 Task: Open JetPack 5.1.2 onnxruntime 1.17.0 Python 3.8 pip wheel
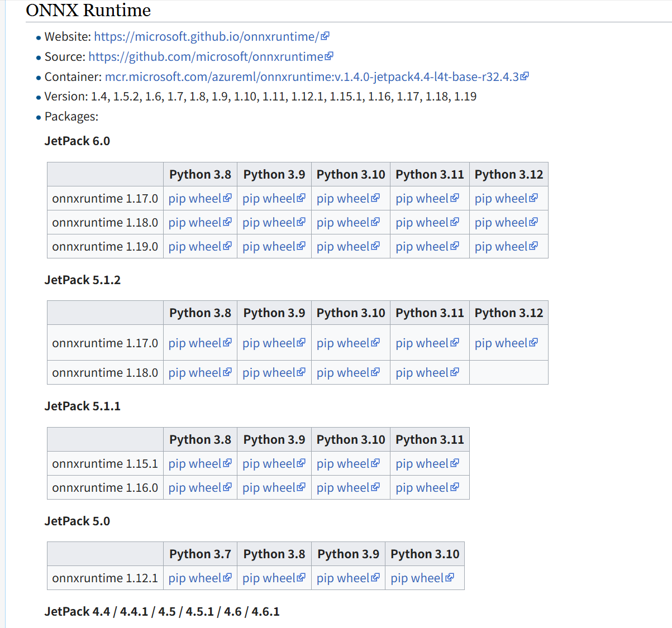coord(200,343)
